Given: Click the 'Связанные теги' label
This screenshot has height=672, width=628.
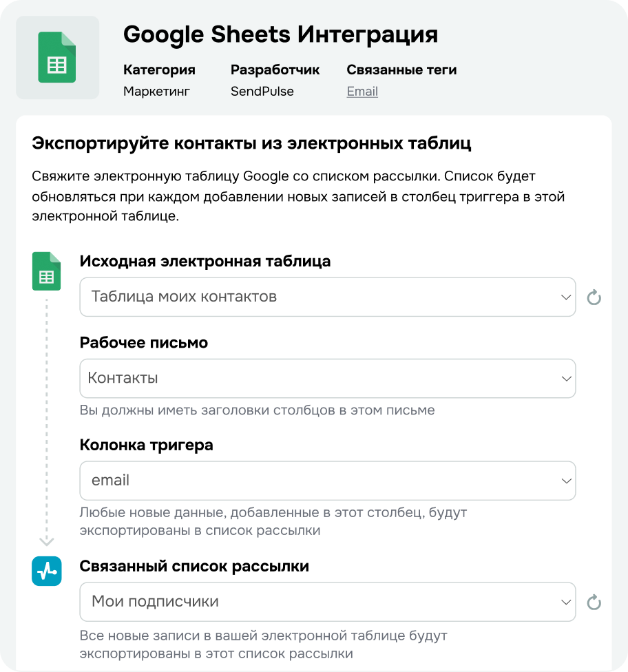Looking at the screenshot, I should point(401,70).
